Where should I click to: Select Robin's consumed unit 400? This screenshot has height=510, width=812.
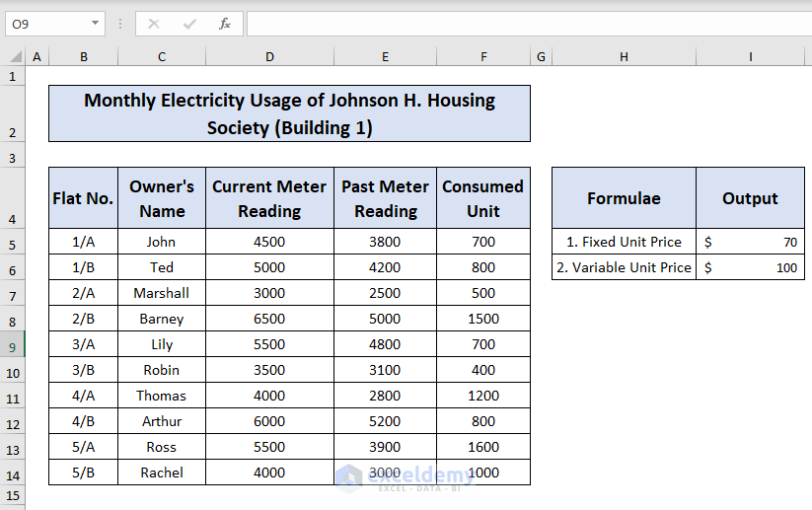pos(483,370)
